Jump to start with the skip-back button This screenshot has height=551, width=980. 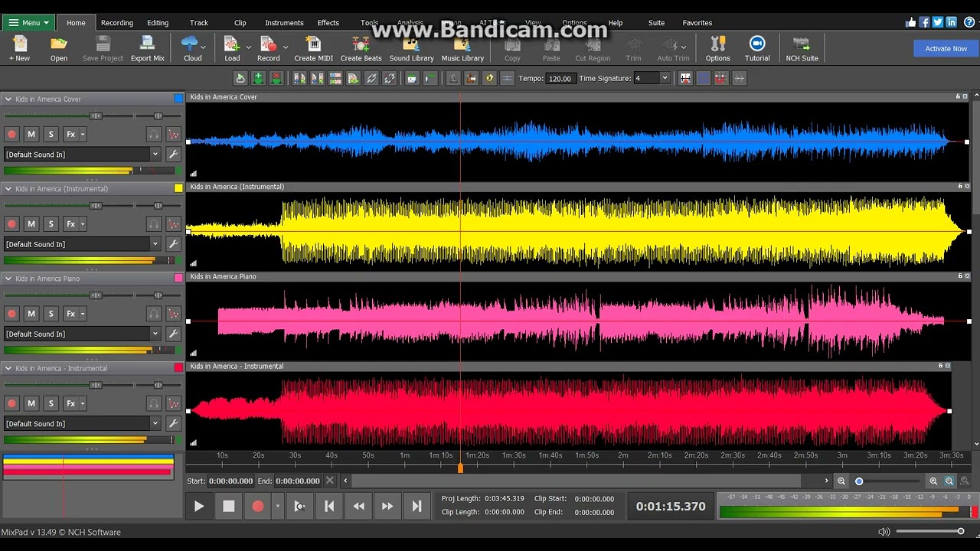[329, 506]
